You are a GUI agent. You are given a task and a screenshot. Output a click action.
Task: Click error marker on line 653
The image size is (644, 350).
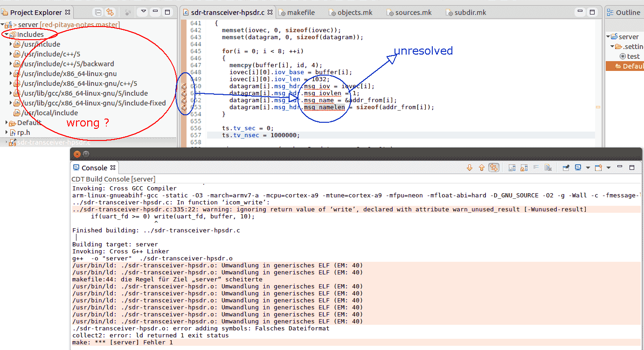coord(183,108)
